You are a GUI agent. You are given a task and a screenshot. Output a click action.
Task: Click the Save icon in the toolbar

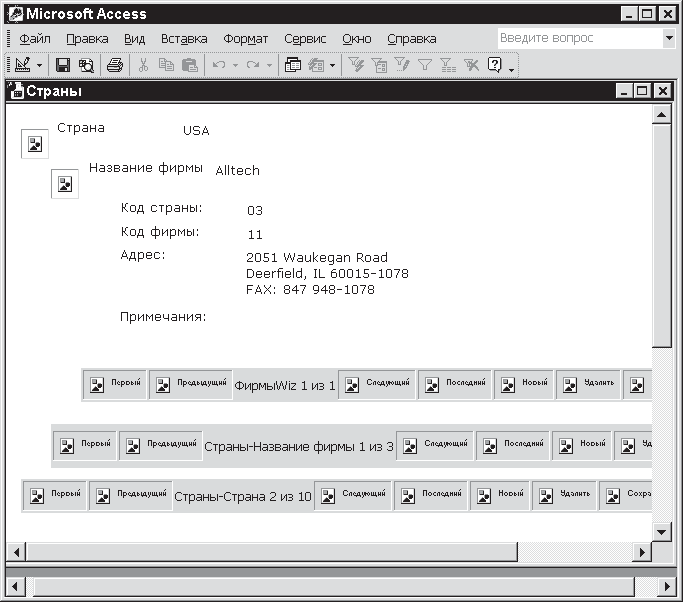pyautogui.click(x=63, y=65)
